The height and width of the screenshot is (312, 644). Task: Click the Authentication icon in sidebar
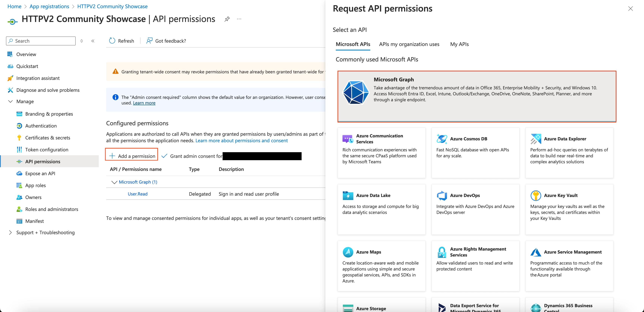click(19, 126)
